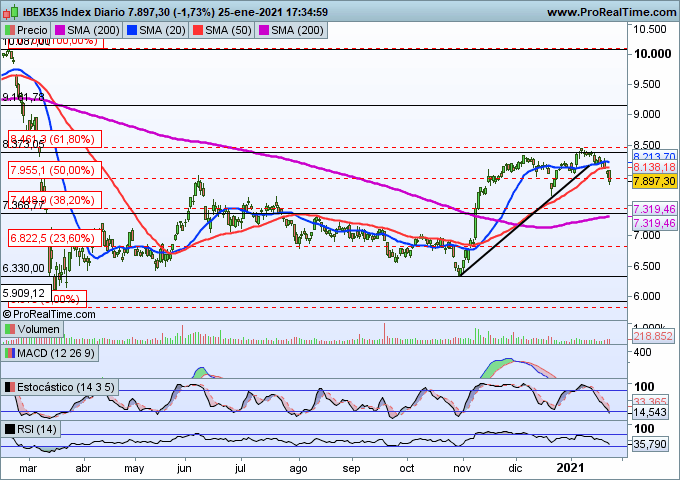Click the 8.373,05 horizontal level label
The height and width of the screenshot is (480, 680).
[23, 144]
